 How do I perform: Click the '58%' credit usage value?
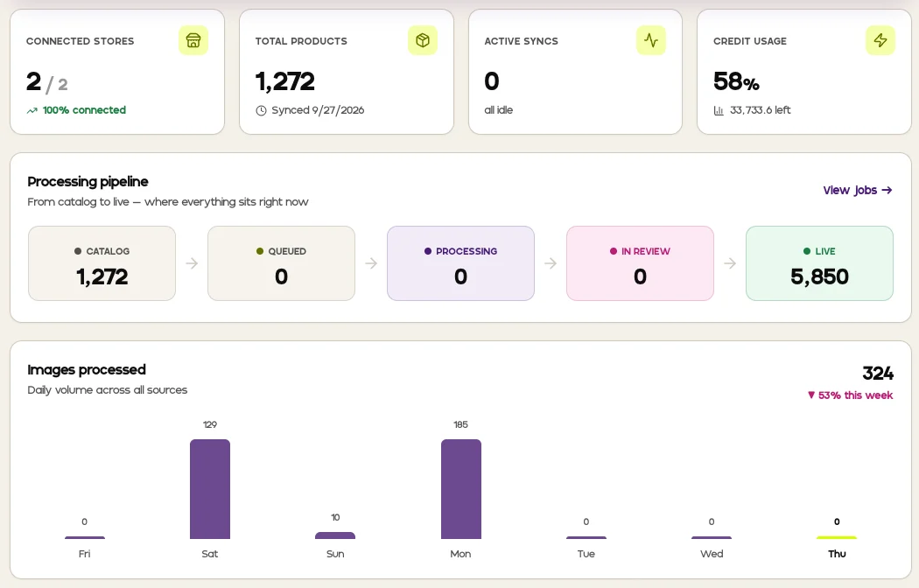[736, 81]
